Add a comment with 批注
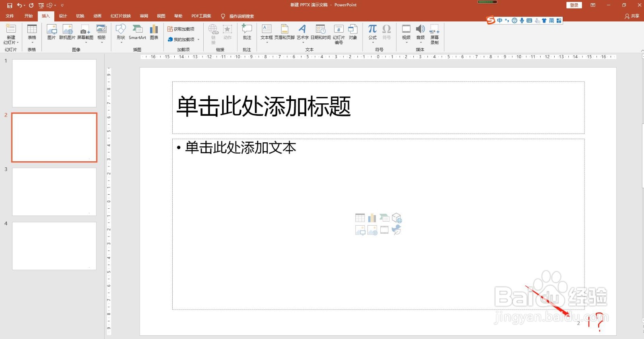 coord(247,32)
